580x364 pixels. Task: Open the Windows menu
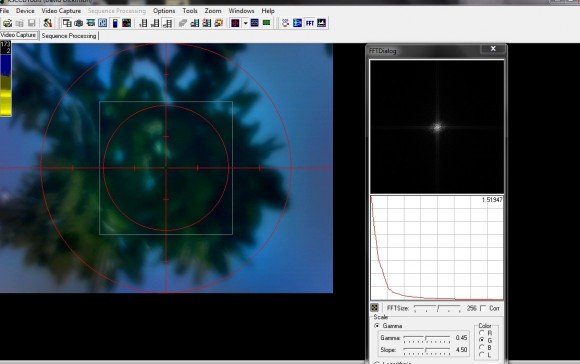click(241, 11)
